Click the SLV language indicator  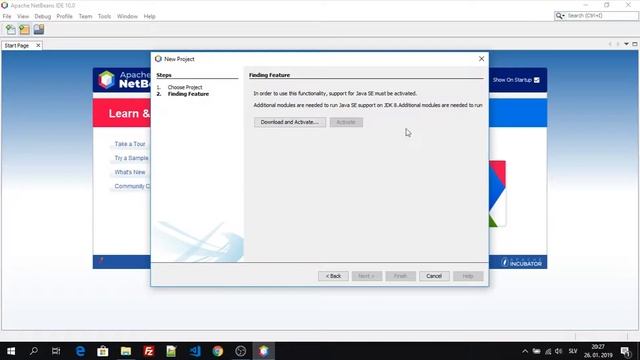(573, 351)
